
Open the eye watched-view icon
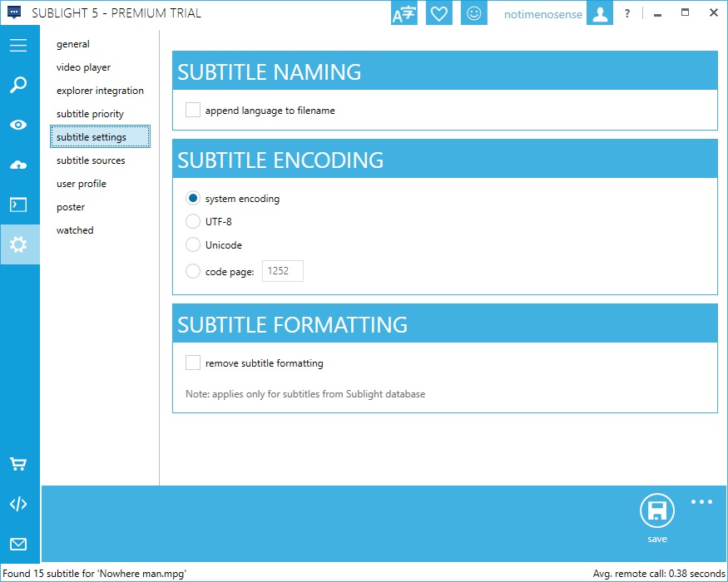(18, 125)
